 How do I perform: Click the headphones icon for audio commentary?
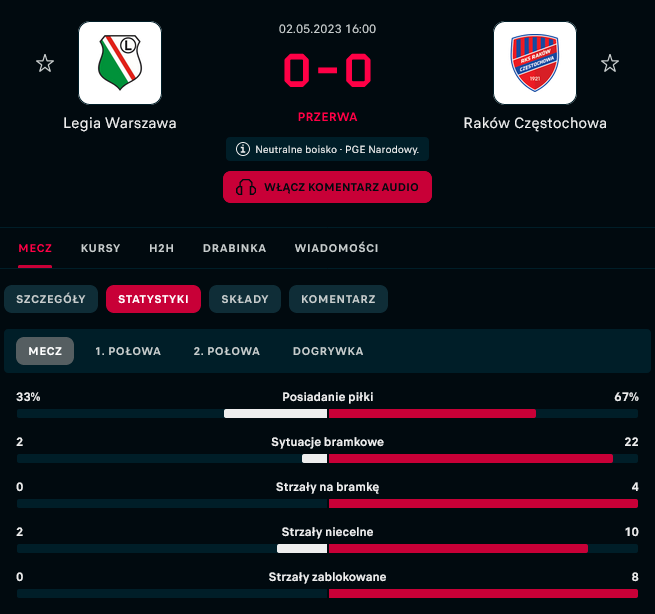[x=246, y=187]
